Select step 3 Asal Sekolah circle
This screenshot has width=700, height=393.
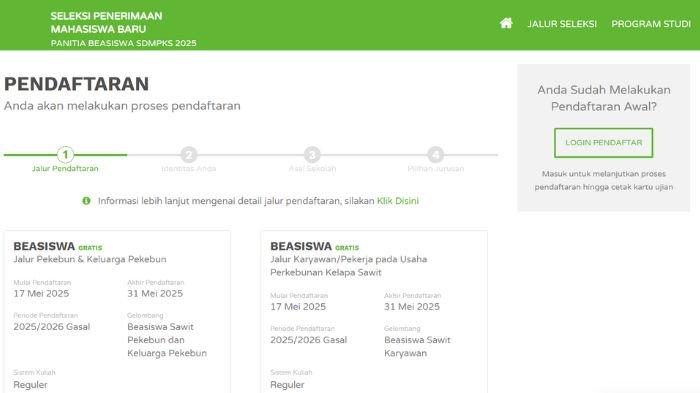(x=312, y=155)
